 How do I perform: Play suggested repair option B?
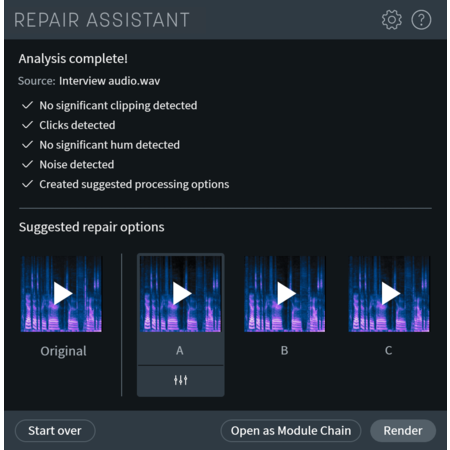285,294
